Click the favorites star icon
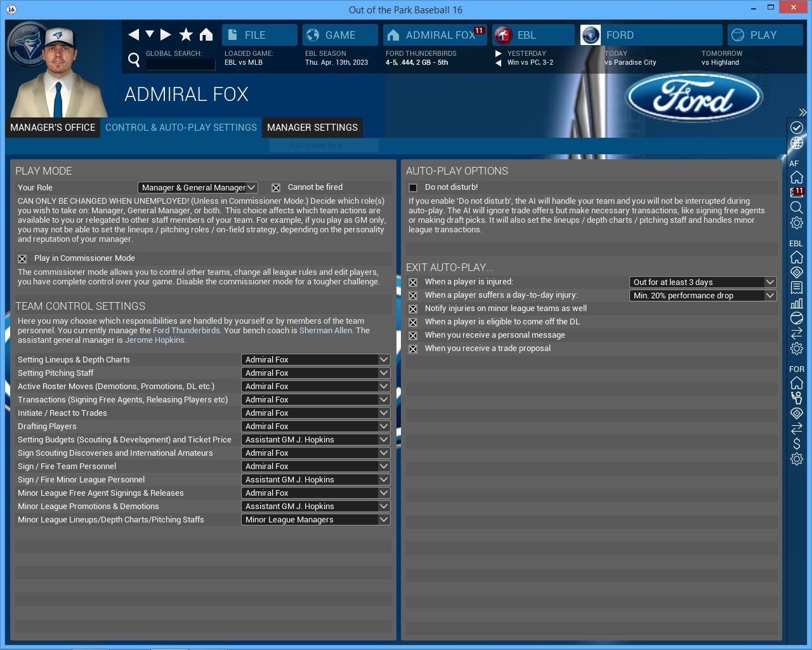Screen dimensions: 812x650 click(186, 34)
